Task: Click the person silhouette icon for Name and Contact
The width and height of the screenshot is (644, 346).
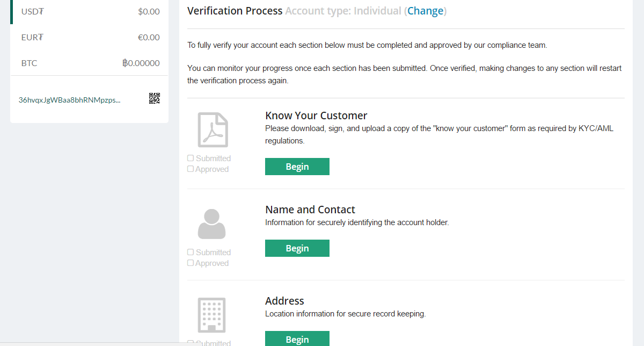Action: (211, 224)
